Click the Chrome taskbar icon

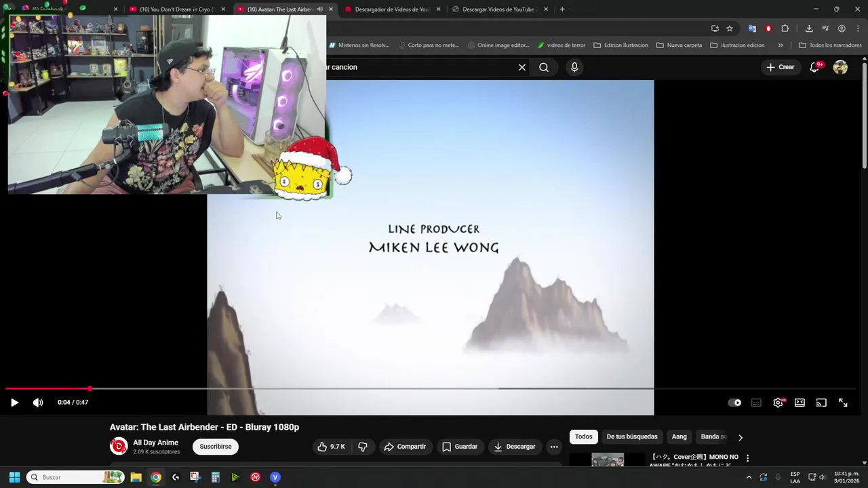click(156, 477)
